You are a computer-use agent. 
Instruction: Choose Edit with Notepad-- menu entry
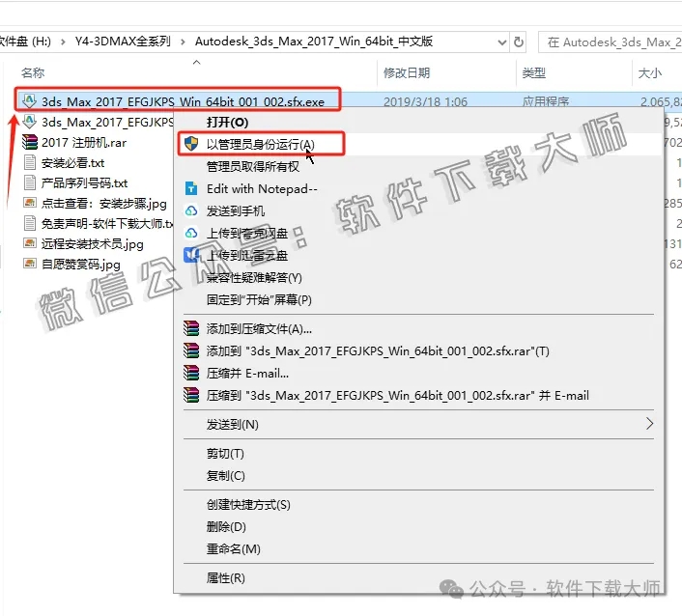(x=262, y=188)
